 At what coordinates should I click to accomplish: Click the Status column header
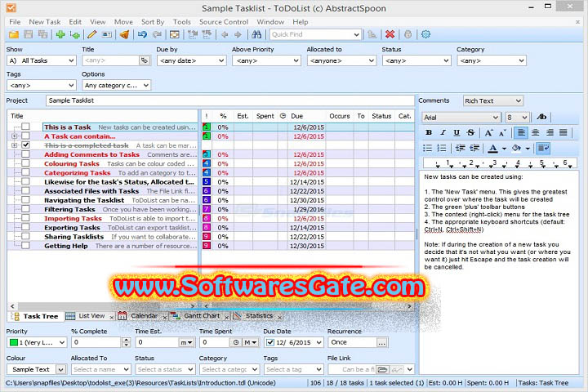(381, 116)
